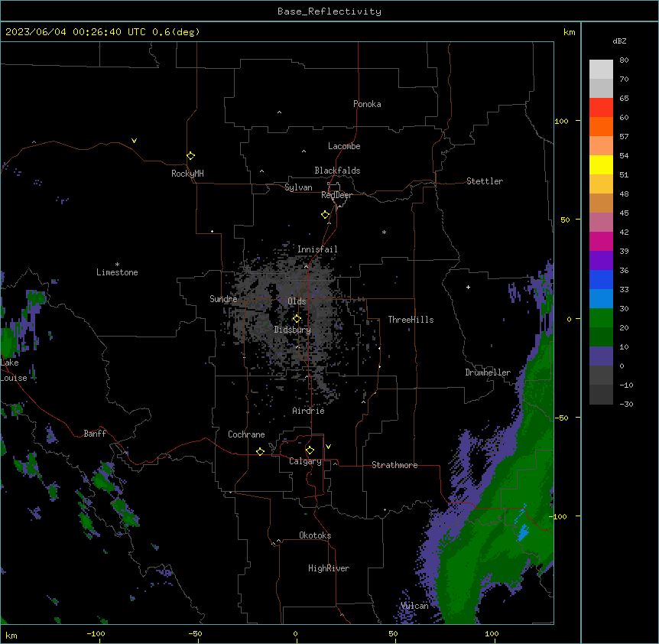The height and width of the screenshot is (644, 659).
Task: Select the Lacombe label
Action: click(344, 146)
